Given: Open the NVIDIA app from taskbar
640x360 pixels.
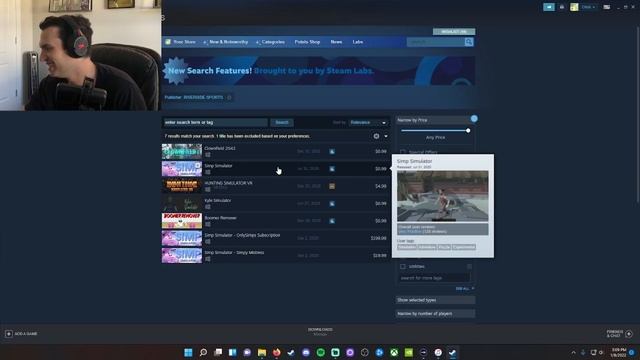Looking at the screenshot, I should coord(409,352).
